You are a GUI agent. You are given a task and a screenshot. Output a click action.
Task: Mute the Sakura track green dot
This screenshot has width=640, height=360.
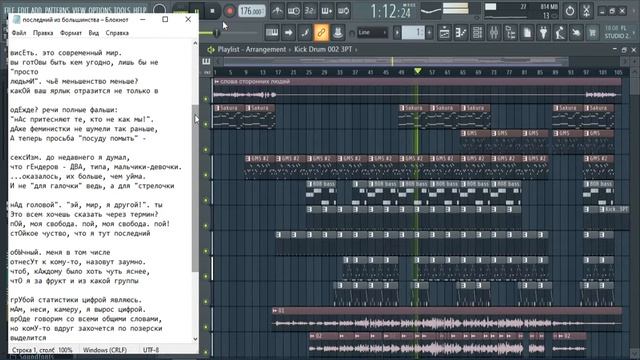pyautogui.click(x=206, y=124)
